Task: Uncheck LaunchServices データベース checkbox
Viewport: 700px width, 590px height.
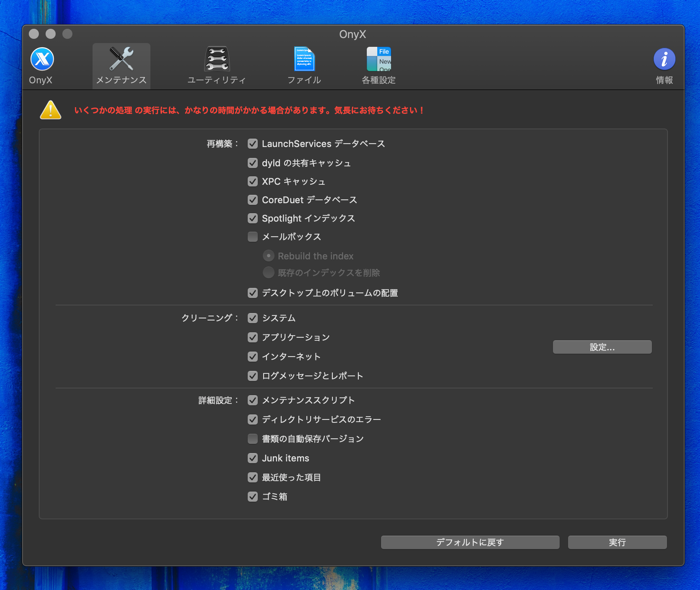Action: tap(253, 144)
